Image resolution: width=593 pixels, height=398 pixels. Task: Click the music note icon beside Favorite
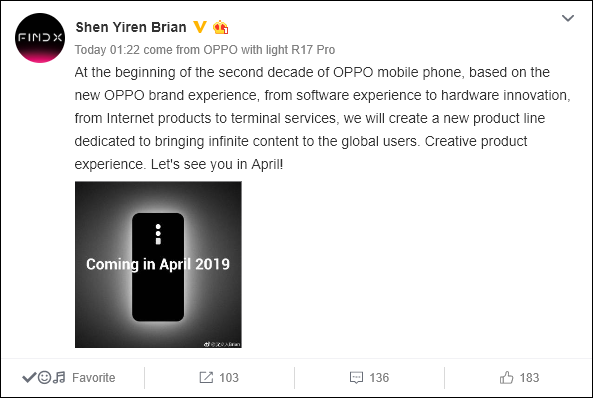click(59, 377)
